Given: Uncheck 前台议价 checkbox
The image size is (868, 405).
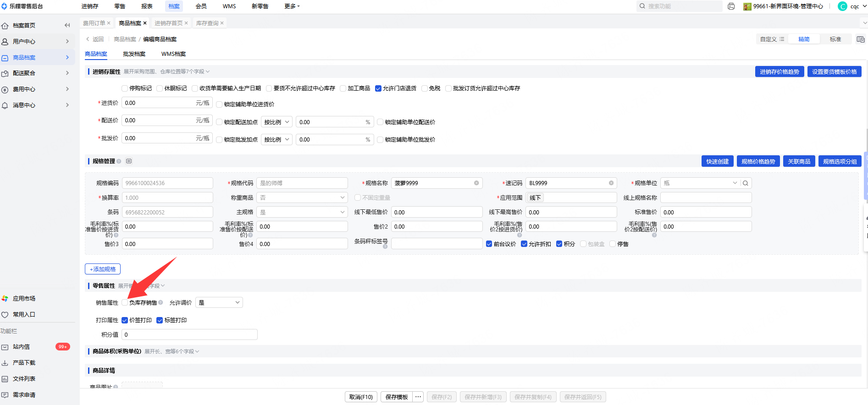Looking at the screenshot, I should (489, 244).
